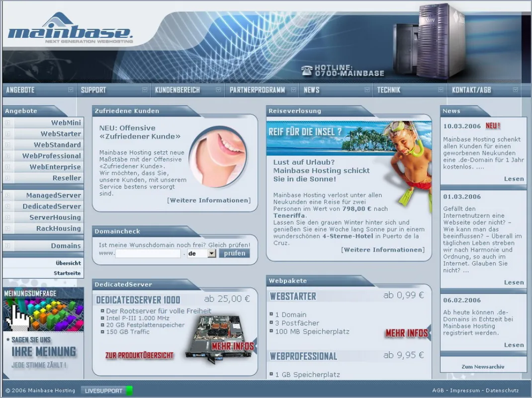Open the Startseite sidebar link
532x398 pixels.
click(67, 273)
